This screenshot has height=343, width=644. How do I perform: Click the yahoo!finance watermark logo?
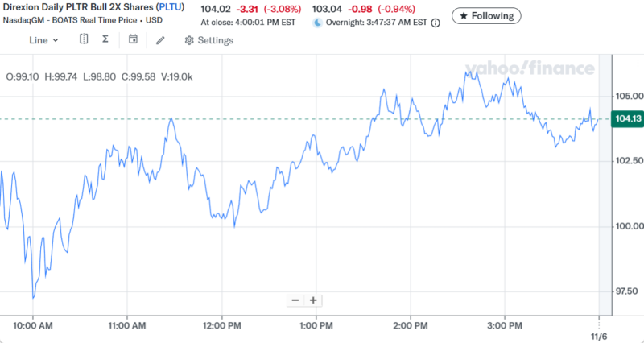(527, 68)
